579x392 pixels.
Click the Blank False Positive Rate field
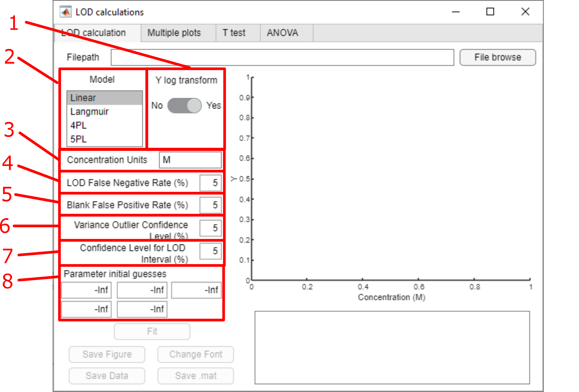tap(210, 205)
